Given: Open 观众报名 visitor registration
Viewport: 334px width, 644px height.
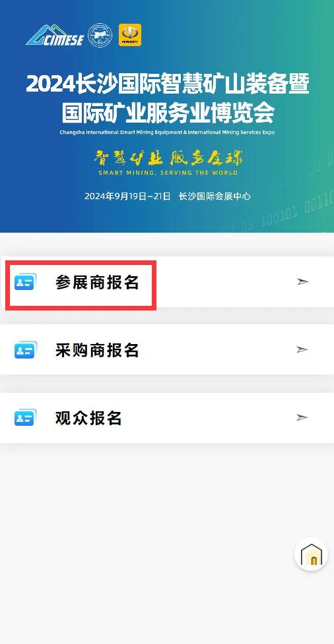Looking at the screenshot, I should coord(167,418).
